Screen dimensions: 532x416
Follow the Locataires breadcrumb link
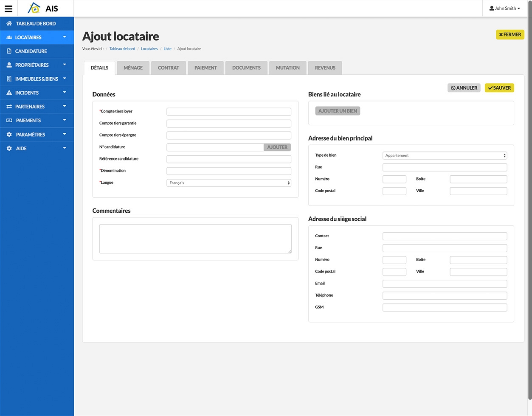[149, 49]
